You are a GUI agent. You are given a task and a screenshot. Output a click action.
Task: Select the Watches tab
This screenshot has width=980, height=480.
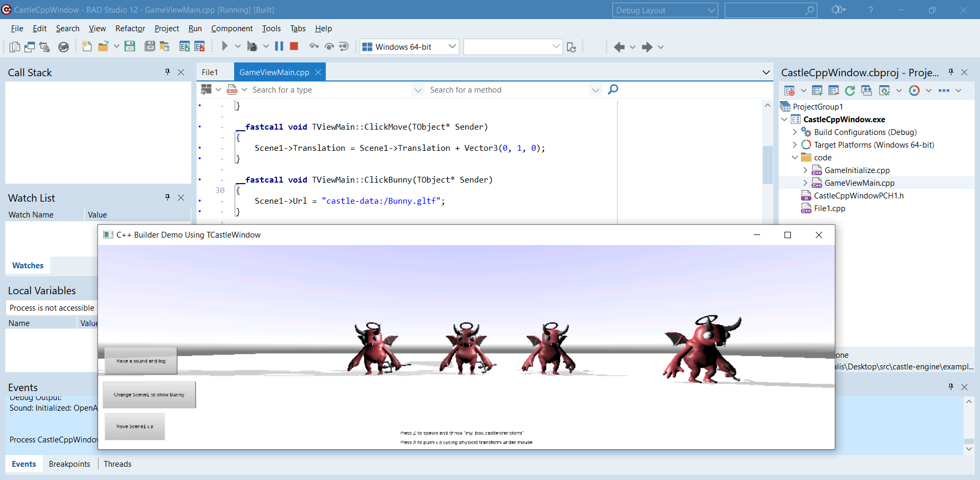coord(28,266)
